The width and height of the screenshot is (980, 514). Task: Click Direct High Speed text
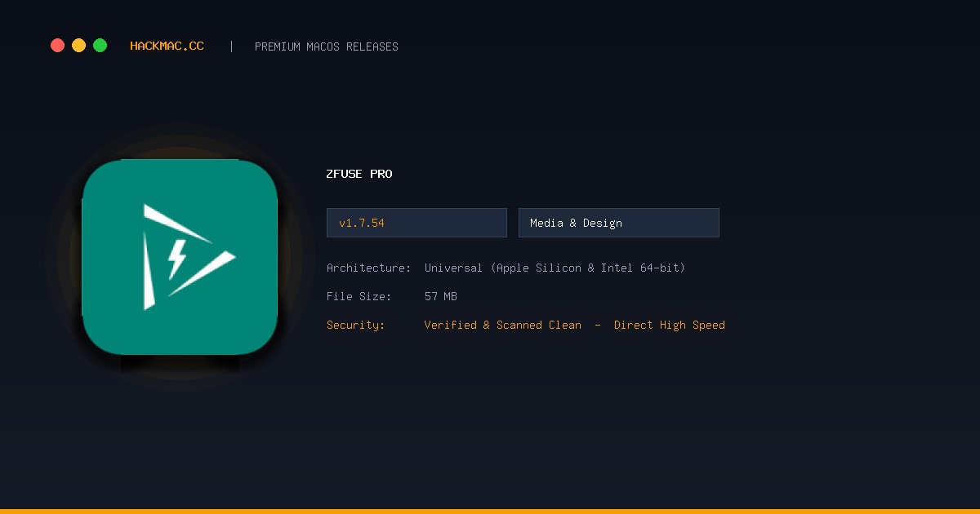click(670, 325)
